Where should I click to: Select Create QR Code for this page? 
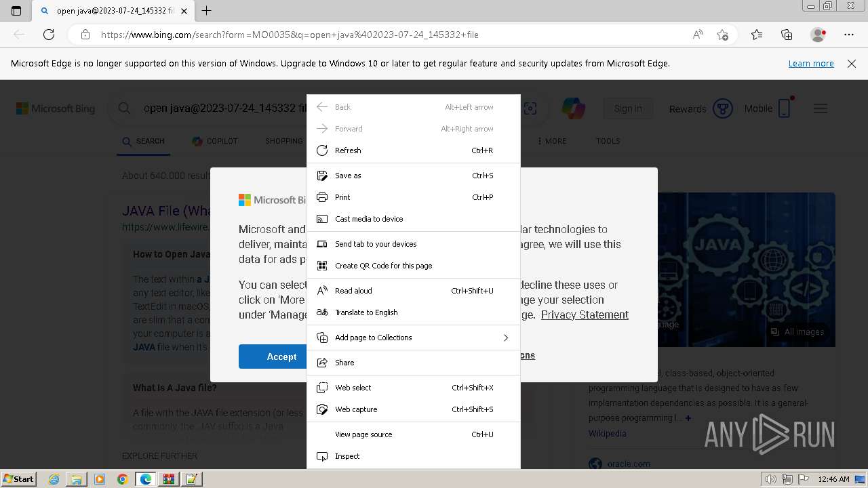point(414,266)
